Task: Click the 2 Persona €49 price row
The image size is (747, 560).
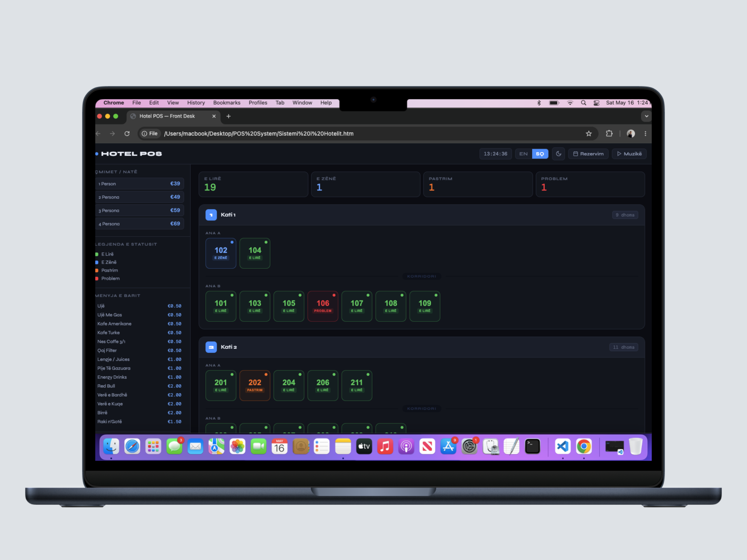Action: (x=140, y=197)
